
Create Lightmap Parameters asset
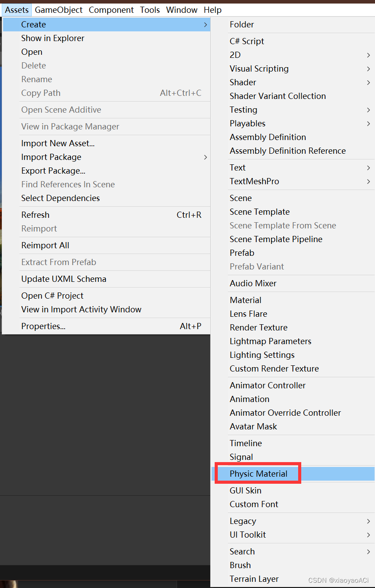point(293,341)
